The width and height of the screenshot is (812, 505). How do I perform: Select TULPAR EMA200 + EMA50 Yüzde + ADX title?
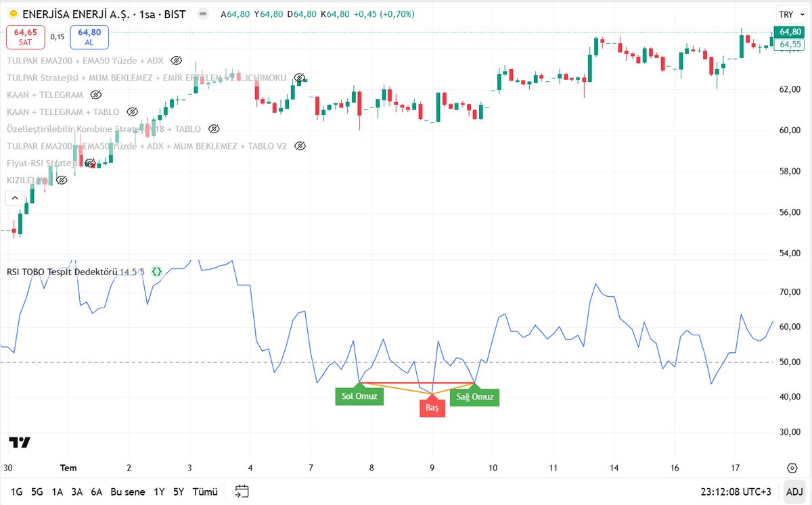pos(85,61)
